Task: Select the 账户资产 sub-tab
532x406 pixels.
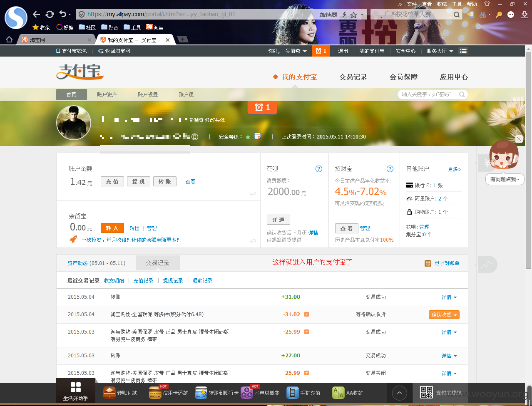Action: [107, 94]
